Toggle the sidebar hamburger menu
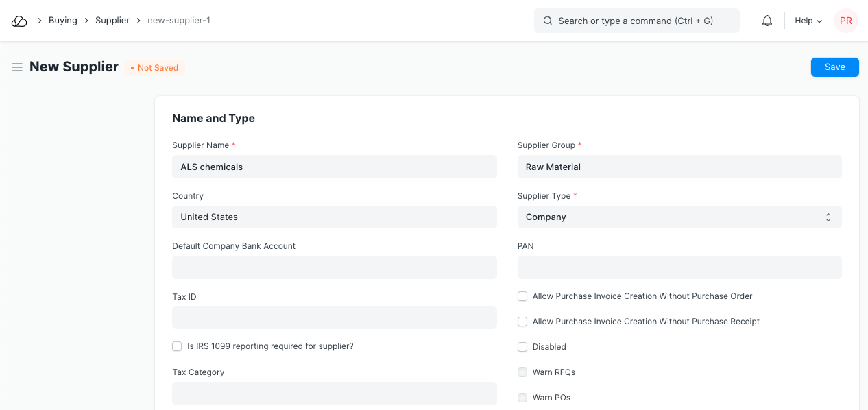This screenshot has height=410, width=868. [x=17, y=67]
